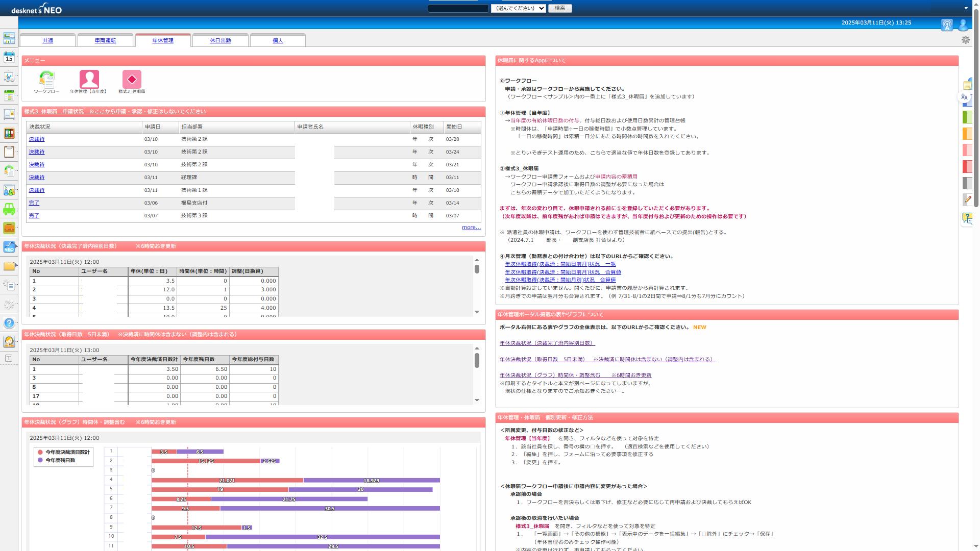The image size is (980, 551).
Task: Expand the header menu arrow at top right
Action: (x=966, y=8)
